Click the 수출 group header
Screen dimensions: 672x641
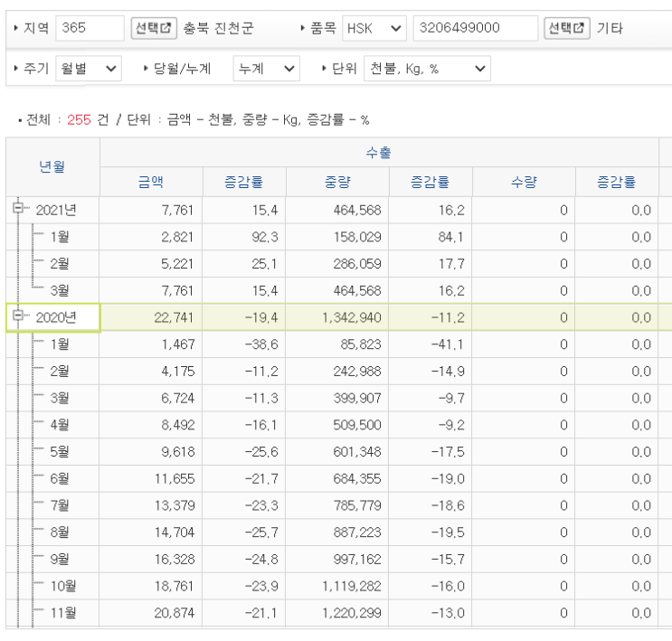point(378,153)
